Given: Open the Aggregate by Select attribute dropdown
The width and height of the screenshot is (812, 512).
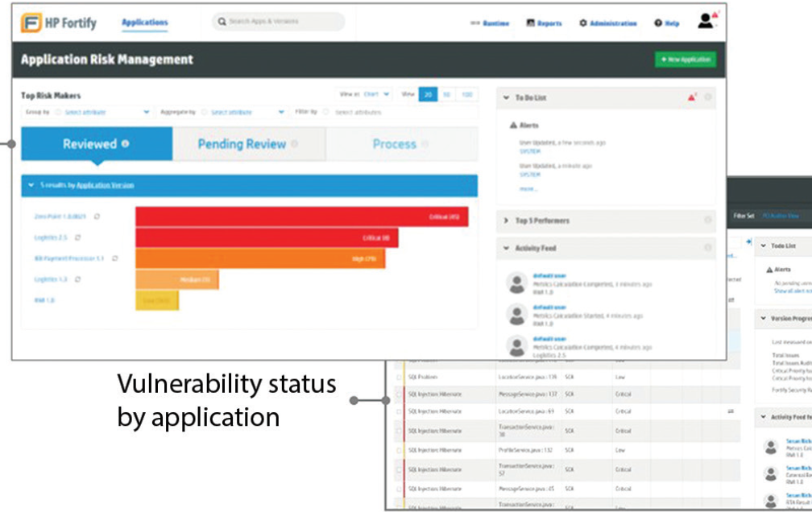Looking at the screenshot, I should (x=247, y=112).
